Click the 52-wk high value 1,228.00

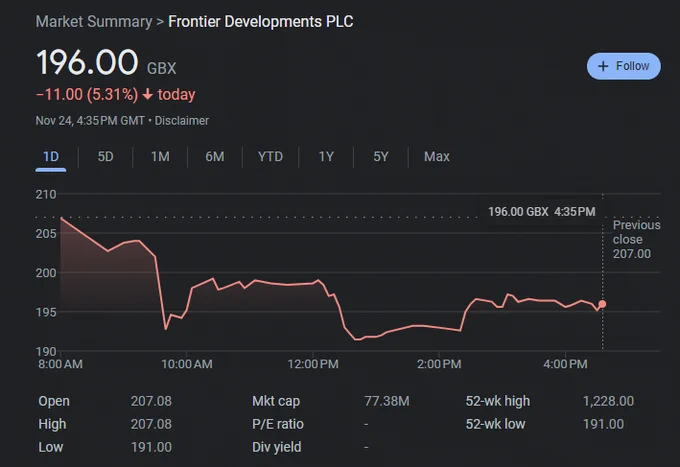pyautogui.click(x=608, y=401)
